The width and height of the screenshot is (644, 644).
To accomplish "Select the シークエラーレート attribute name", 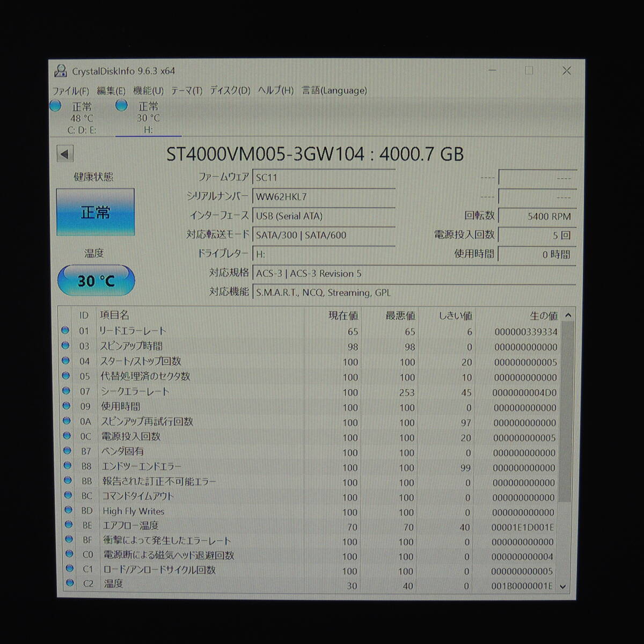I will [x=135, y=392].
